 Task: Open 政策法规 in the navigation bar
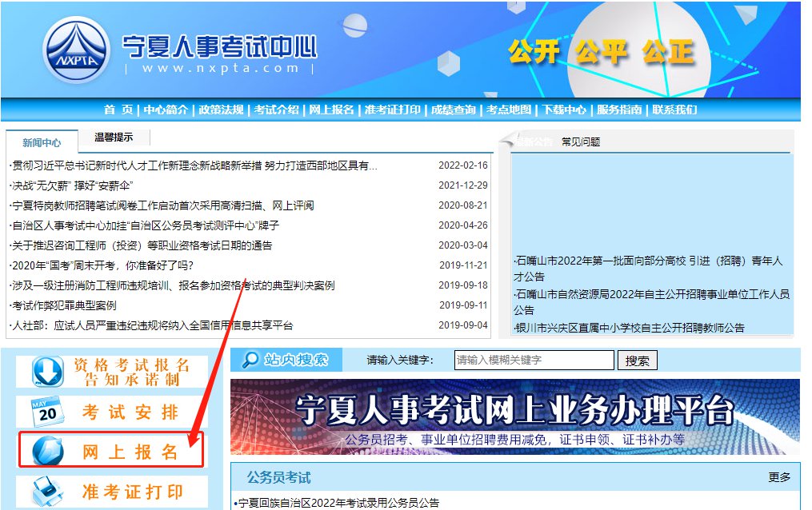point(221,110)
